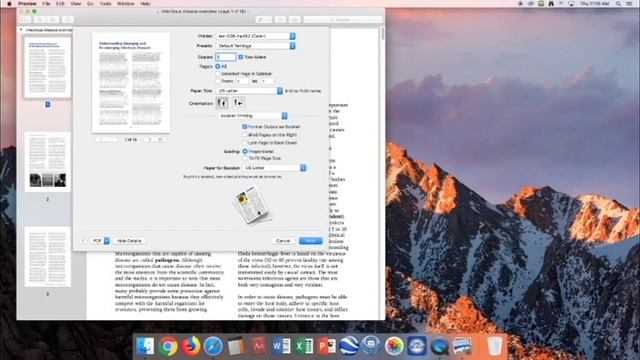The height and width of the screenshot is (360, 640).
Task: Enable Bind Pages on the Right
Action: click(x=245, y=135)
